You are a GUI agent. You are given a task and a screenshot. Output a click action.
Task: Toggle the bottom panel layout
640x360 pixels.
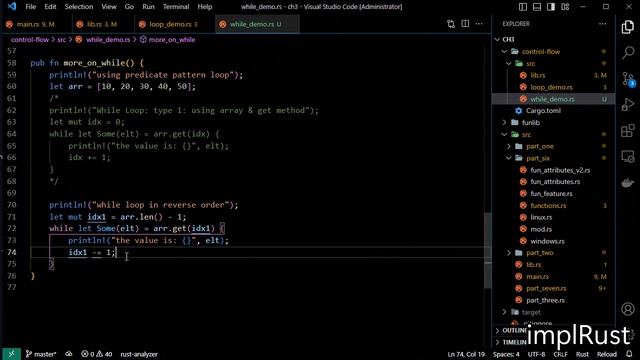pyautogui.click(x=537, y=7)
